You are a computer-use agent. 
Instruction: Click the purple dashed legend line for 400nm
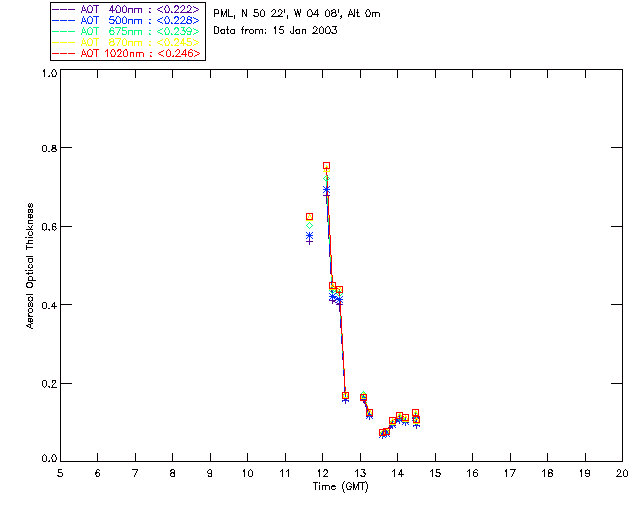point(64,9)
